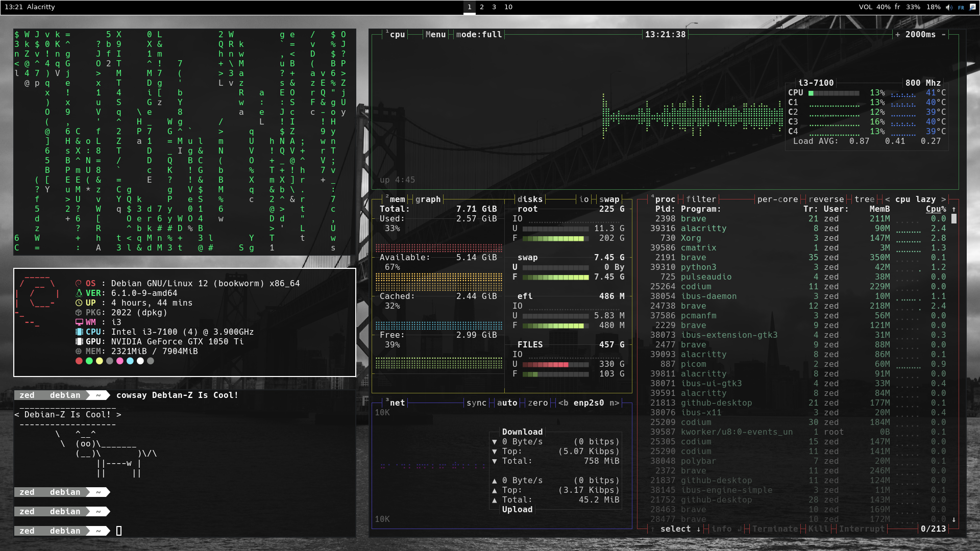Click the magenta color swatch in the system info panel

pyautogui.click(x=120, y=361)
